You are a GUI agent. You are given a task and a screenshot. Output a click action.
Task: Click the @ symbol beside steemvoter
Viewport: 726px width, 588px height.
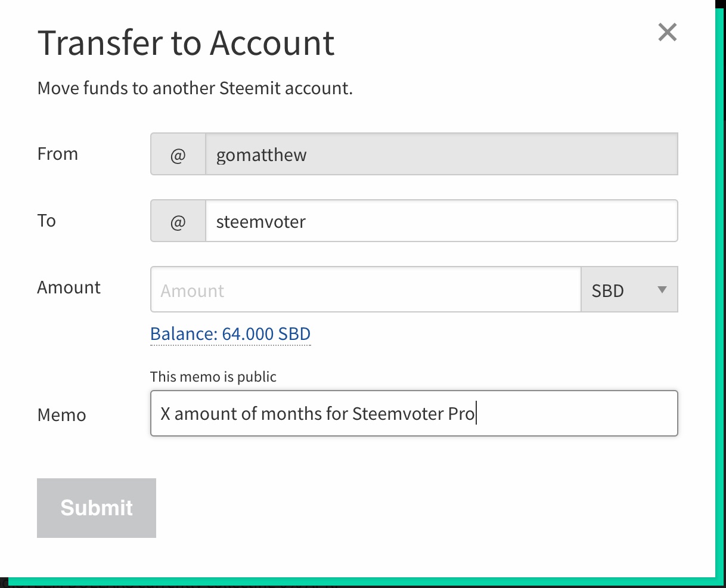[178, 222]
